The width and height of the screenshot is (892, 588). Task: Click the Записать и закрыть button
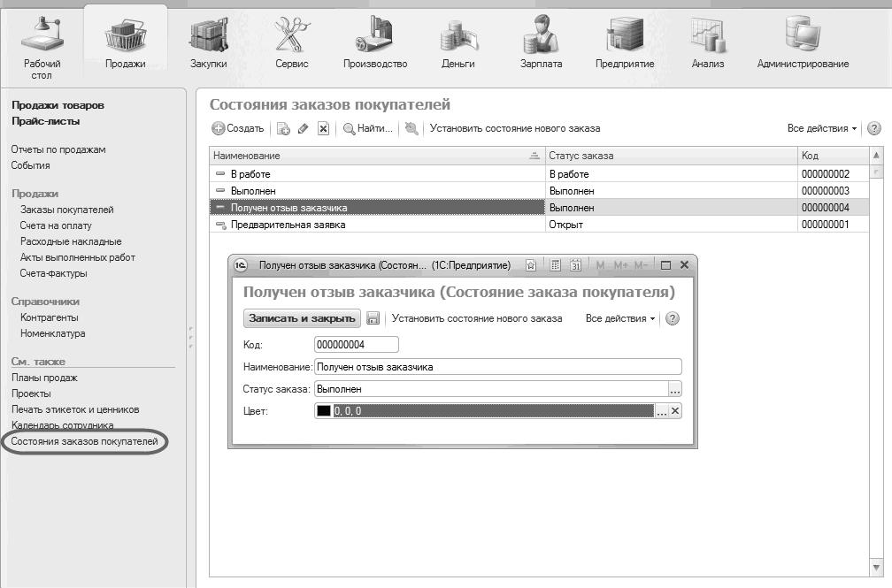click(302, 318)
